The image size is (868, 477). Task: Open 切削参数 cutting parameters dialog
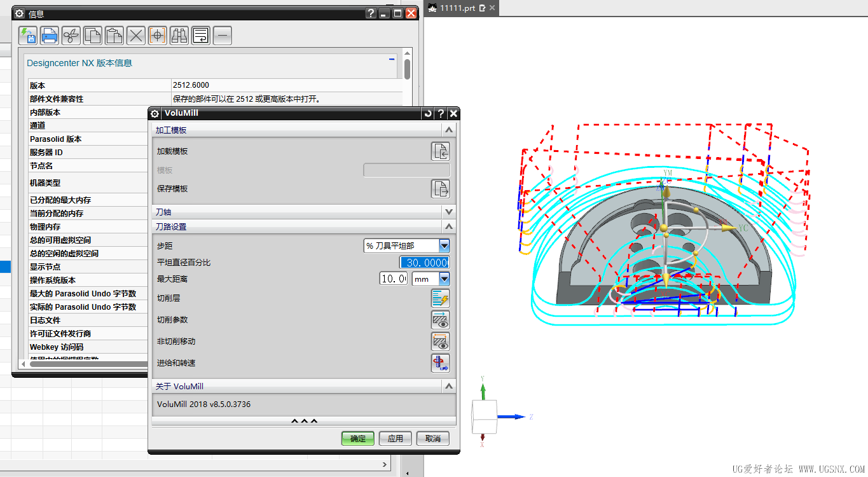(x=441, y=320)
